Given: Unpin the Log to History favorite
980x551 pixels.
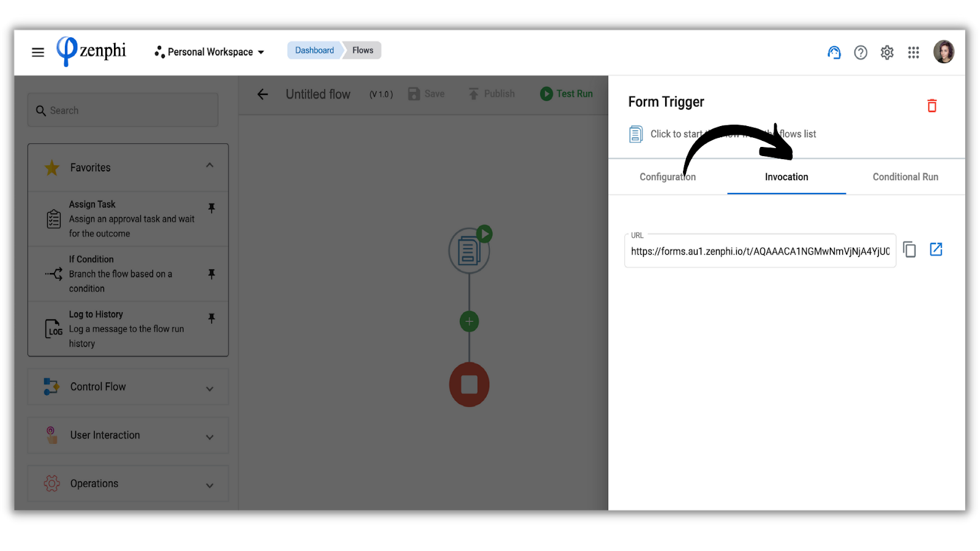Looking at the screenshot, I should tap(211, 318).
